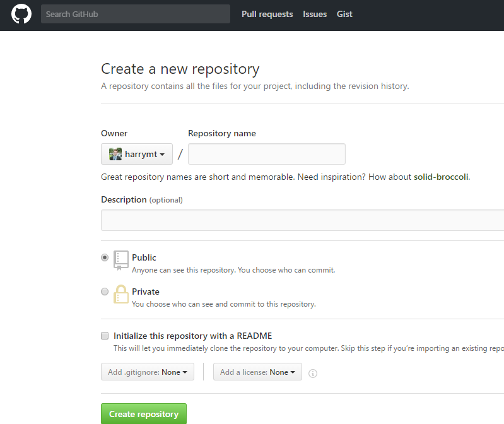The image size is (504, 424).
Task: Go to Issues in the top navigation
Action: coord(315,14)
